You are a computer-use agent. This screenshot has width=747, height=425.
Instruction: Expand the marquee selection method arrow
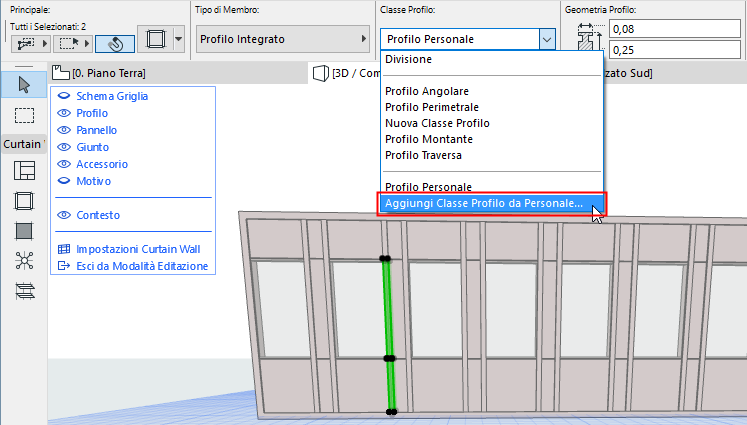pyautogui.click(x=87, y=44)
